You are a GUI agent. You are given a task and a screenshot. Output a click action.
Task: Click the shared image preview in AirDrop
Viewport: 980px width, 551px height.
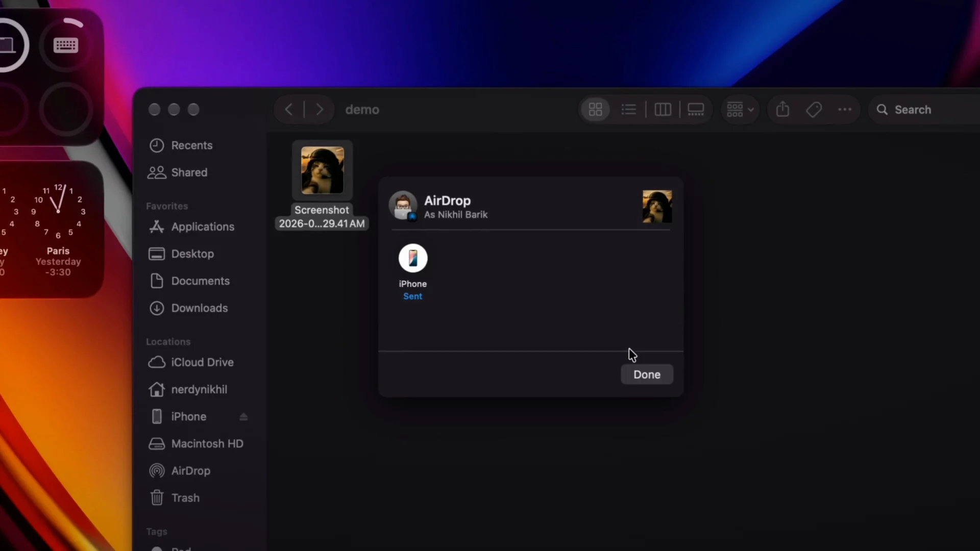click(657, 207)
